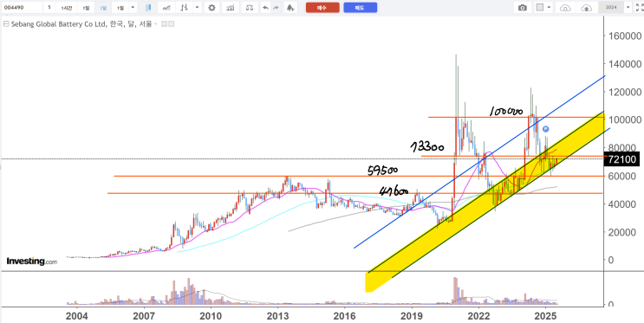This screenshot has width=644, height=323.
Task: Select the bar chart style icon
Action: click(184, 8)
